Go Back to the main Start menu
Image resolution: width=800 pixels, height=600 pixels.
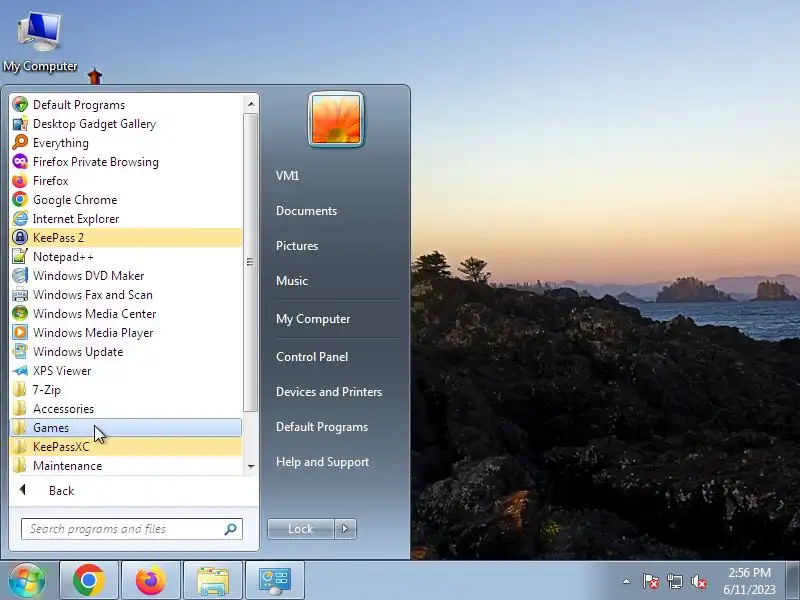[133, 491]
